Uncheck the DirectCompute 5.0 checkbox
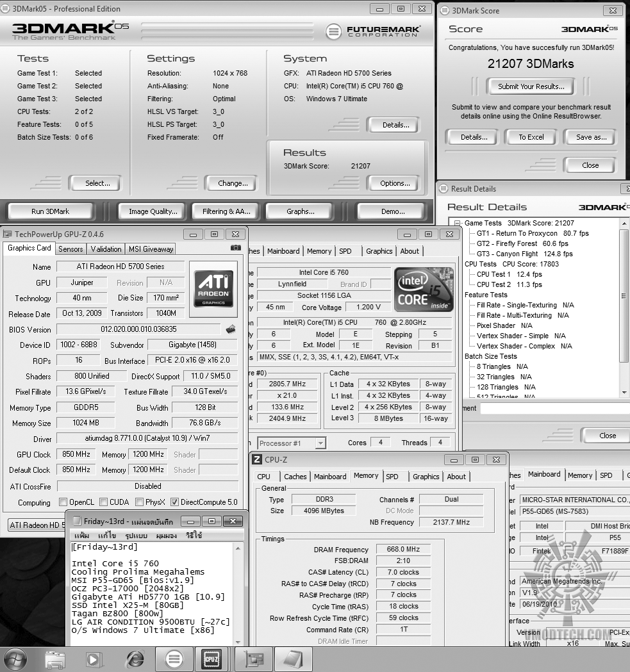 click(x=174, y=502)
